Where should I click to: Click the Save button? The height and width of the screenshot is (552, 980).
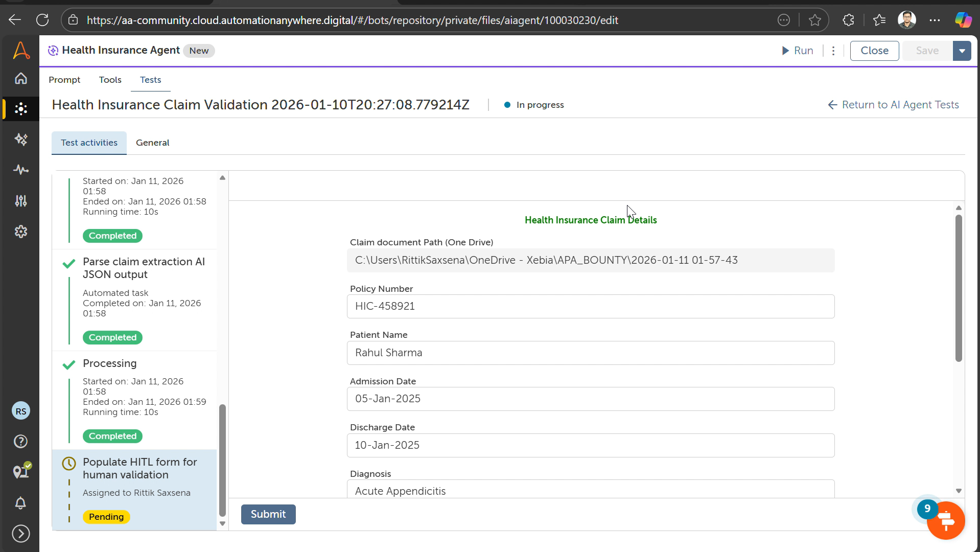tap(927, 51)
